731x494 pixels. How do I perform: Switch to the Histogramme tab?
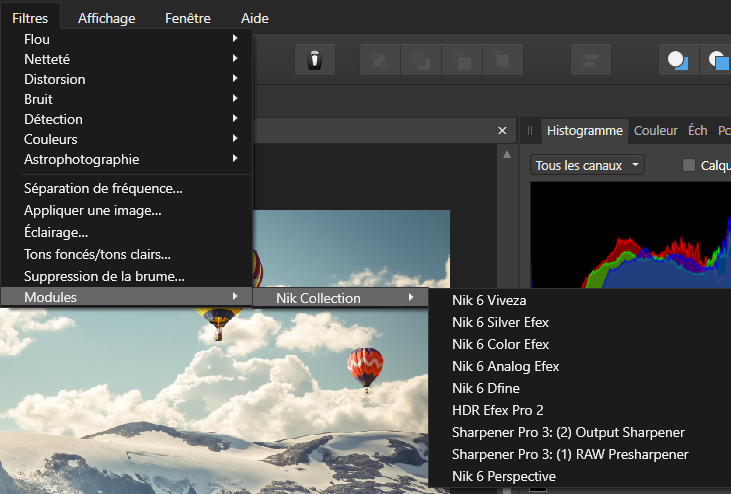(x=585, y=130)
